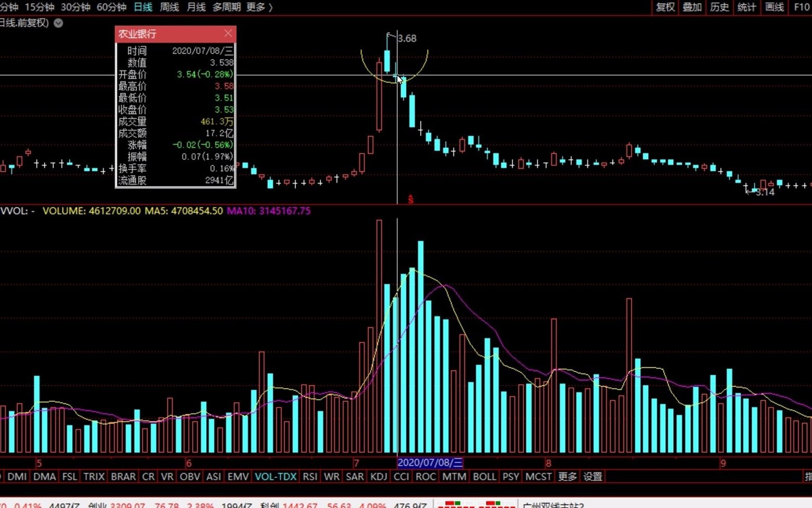
Task: Activate the VOL-TDX indicator tab
Action: 275,476
